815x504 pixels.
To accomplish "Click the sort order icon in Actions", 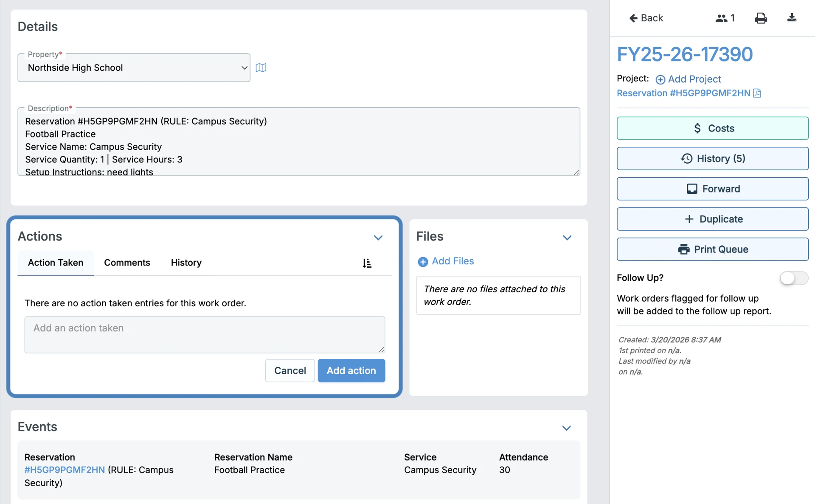I will click(367, 263).
